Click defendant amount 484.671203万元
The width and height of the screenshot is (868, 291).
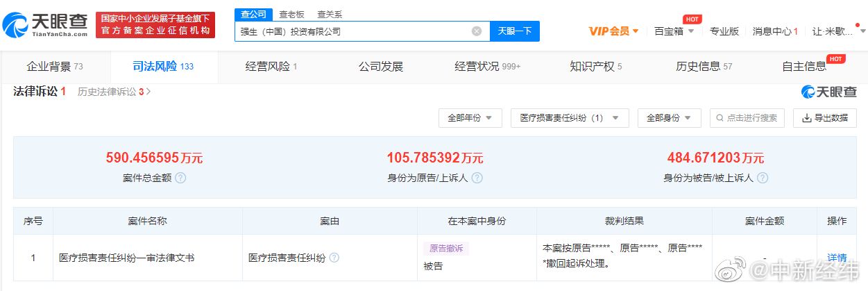[715, 158]
